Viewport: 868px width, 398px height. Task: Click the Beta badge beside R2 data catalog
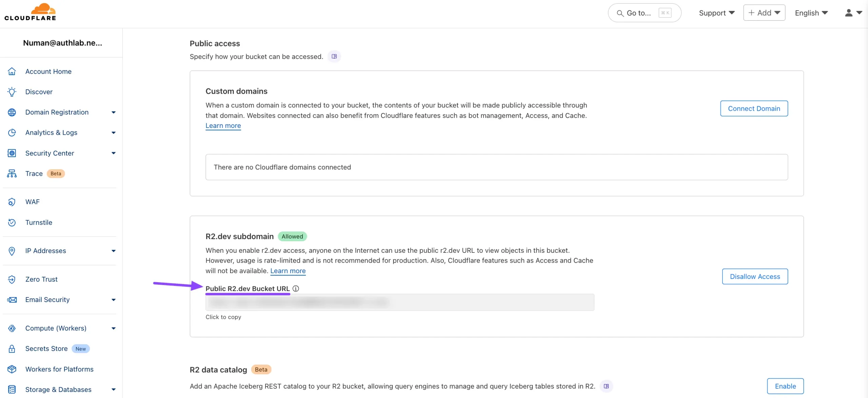(x=261, y=369)
